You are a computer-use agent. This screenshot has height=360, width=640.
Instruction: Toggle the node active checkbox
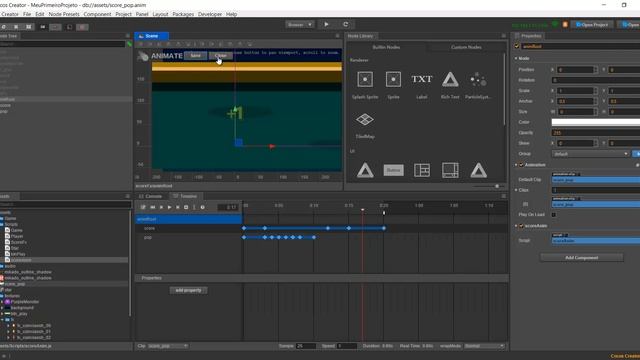[517, 46]
